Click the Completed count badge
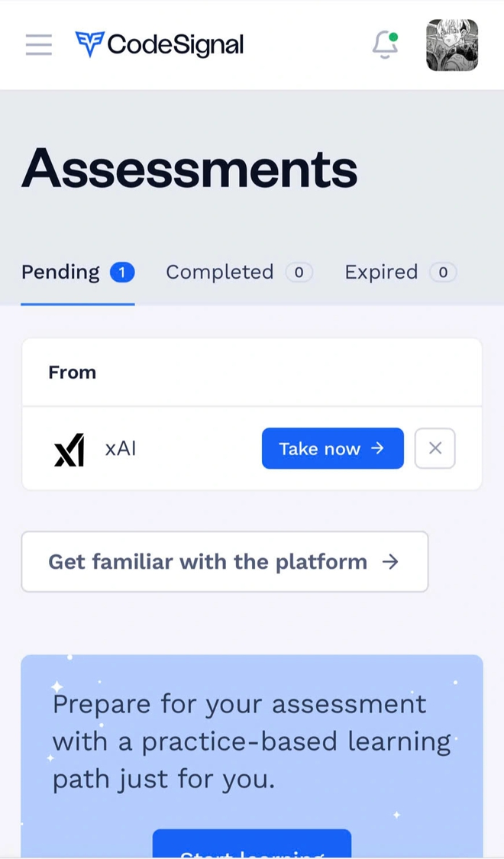The height and width of the screenshot is (859, 504). pyautogui.click(x=299, y=273)
